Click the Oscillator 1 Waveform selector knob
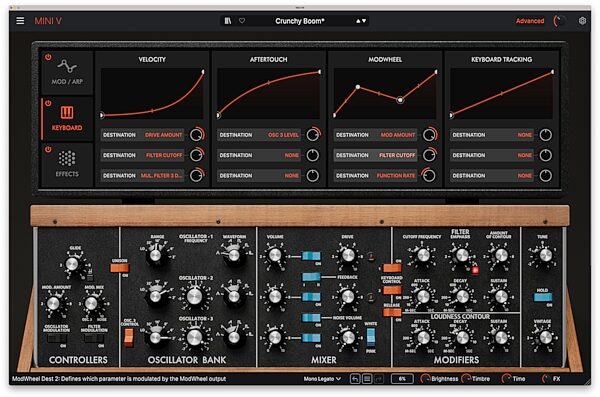The height and width of the screenshot is (397, 600). (234, 255)
